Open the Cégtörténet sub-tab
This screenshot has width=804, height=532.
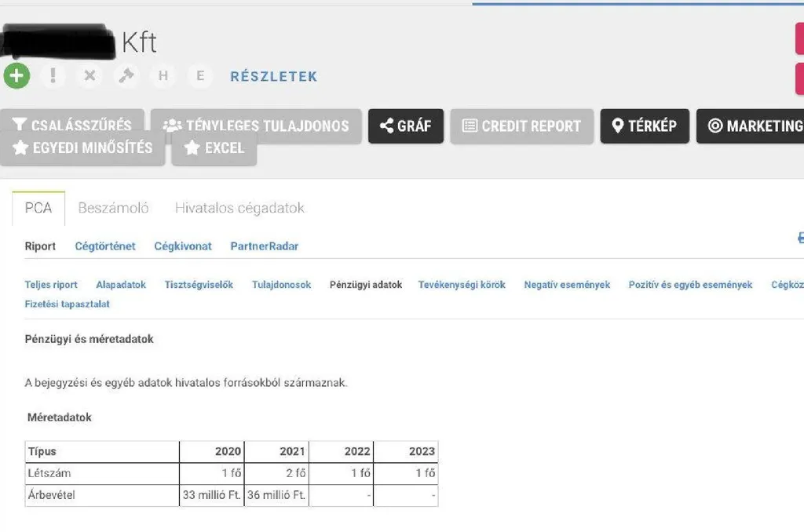(105, 246)
